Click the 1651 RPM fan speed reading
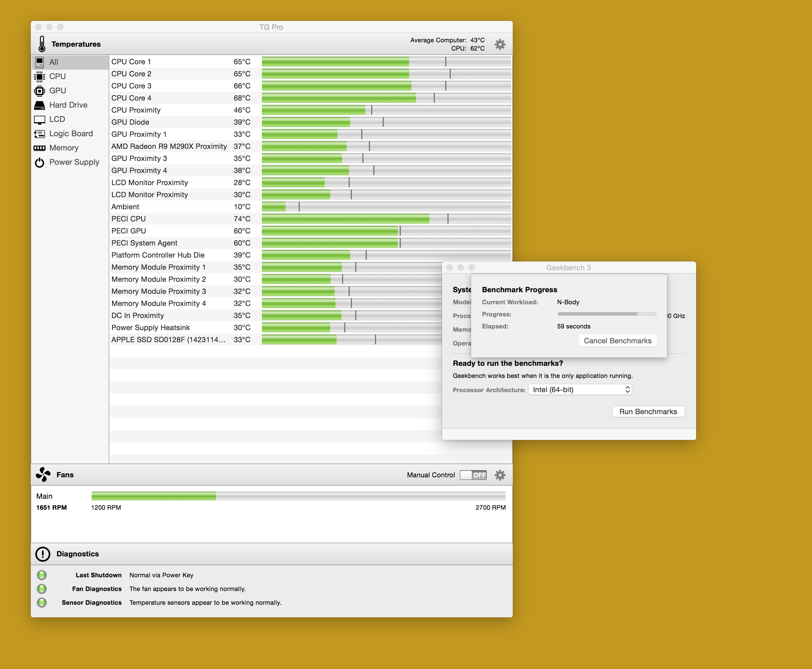Image resolution: width=812 pixels, height=669 pixels. [51, 508]
